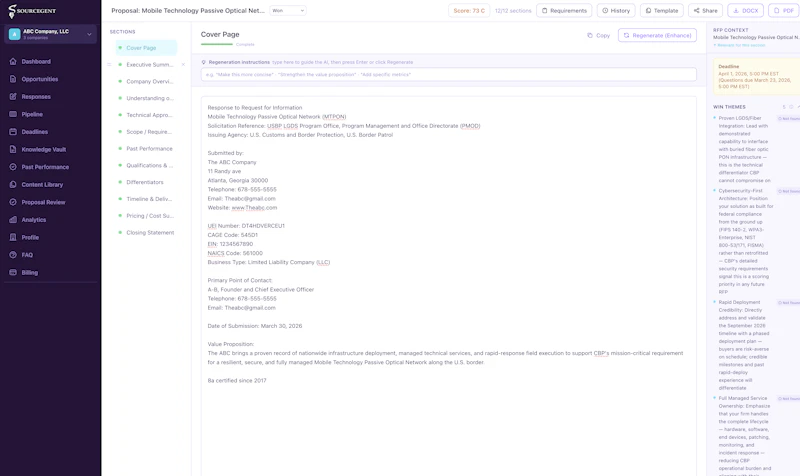The height and width of the screenshot is (476, 800).
Task: Click into the Cover Page text editor
Action: tap(448, 286)
